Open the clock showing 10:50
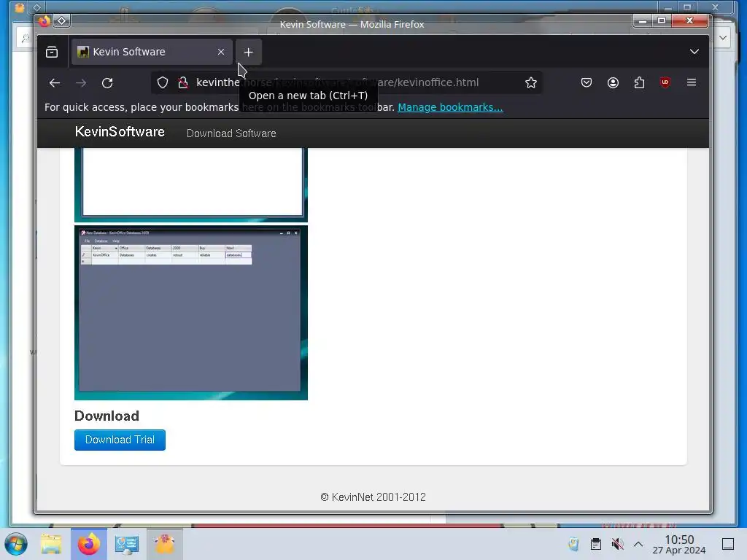747x560 pixels. click(679, 544)
